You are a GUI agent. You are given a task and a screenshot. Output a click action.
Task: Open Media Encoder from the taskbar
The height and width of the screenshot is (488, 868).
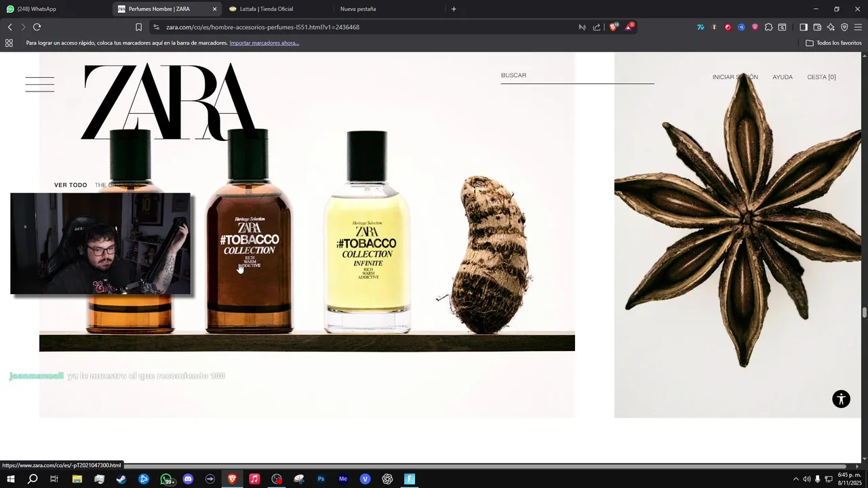click(x=343, y=479)
